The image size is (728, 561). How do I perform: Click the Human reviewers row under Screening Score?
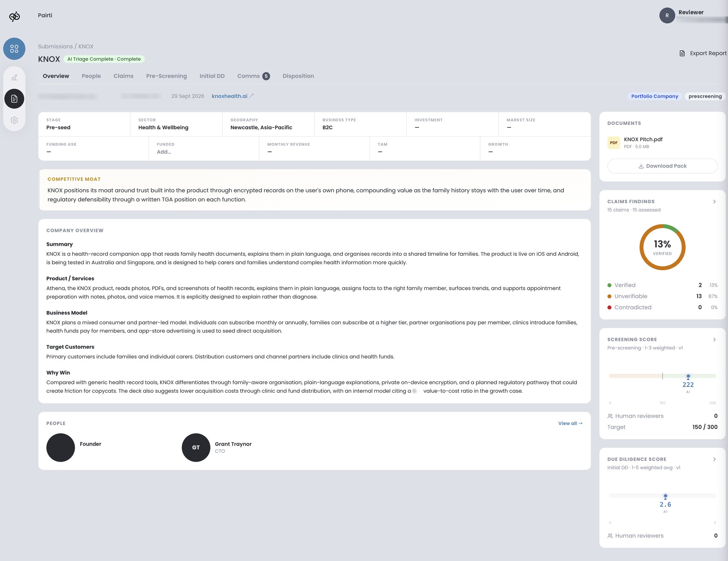coord(662,416)
